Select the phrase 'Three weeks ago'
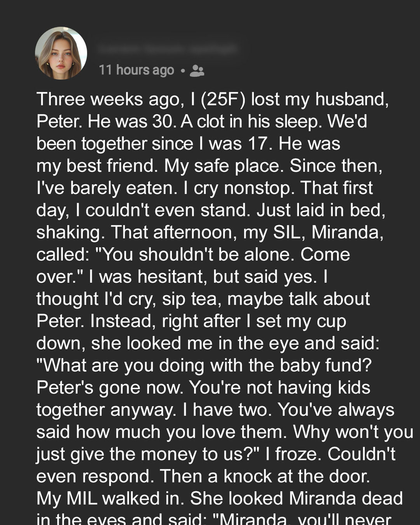Image resolution: width=420 pixels, height=525 pixels. (108, 100)
